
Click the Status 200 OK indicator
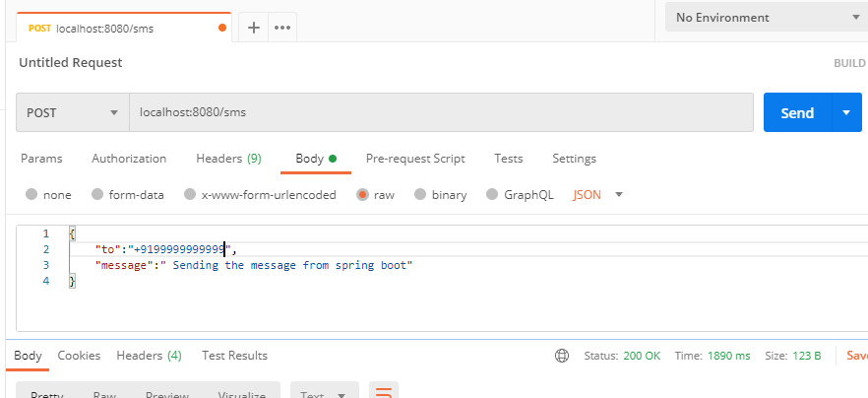coord(622,356)
